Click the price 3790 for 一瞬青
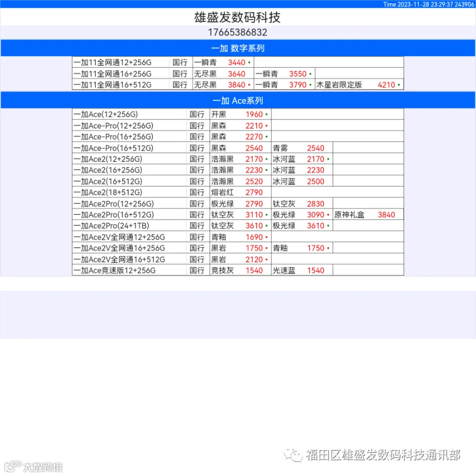 (297, 85)
